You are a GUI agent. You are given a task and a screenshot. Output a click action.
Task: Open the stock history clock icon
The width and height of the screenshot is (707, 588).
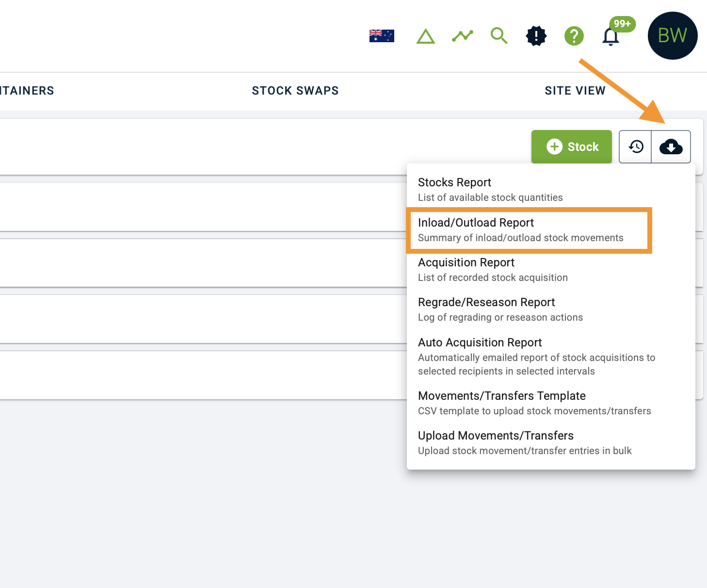636,147
